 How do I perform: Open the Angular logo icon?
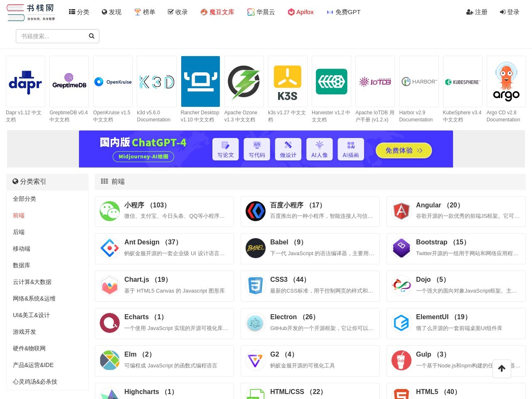(401, 211)
